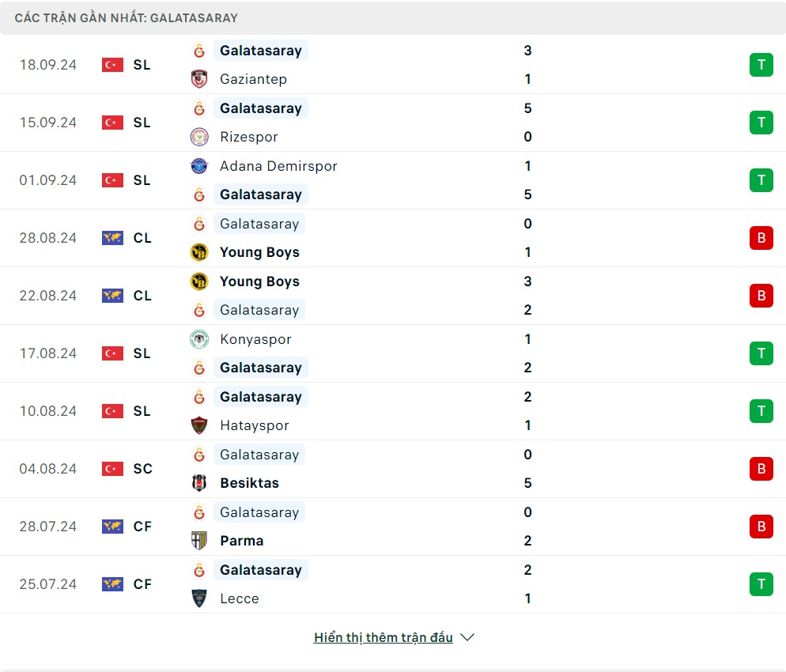Select the Turkish flag SL league on 01.09.24

pos(113,180)
